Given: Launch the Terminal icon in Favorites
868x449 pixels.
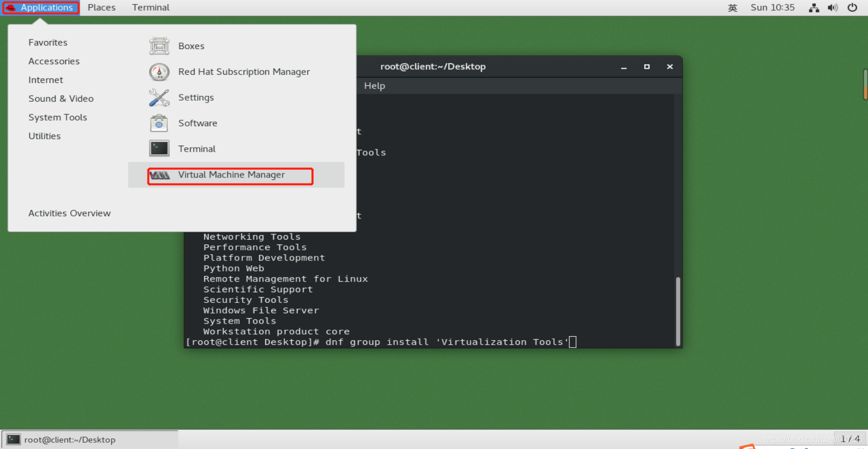Looking at the screenshot, I should tap(159, 149).
